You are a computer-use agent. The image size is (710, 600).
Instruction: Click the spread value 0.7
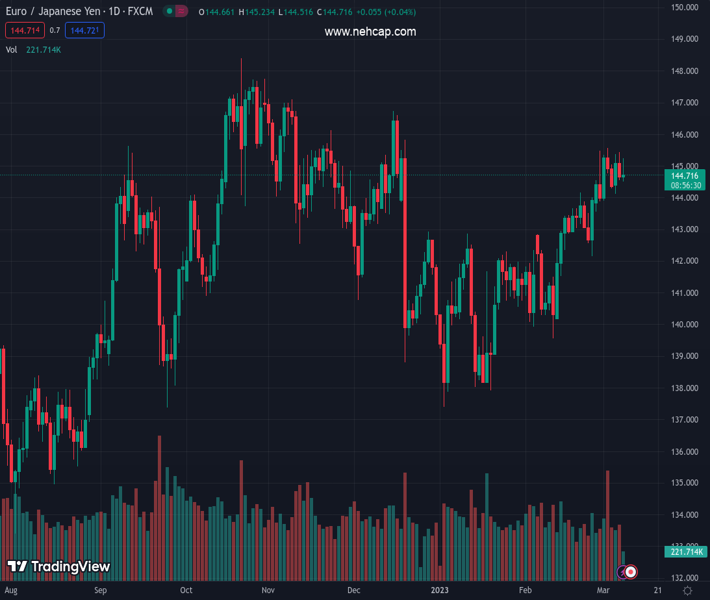(55, 31)
